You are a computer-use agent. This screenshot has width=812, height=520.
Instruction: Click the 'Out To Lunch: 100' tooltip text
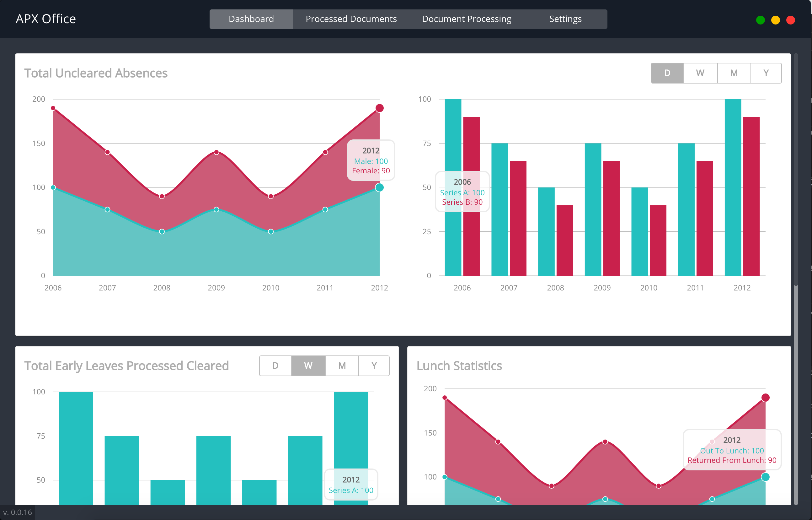(x=732, y=451)
